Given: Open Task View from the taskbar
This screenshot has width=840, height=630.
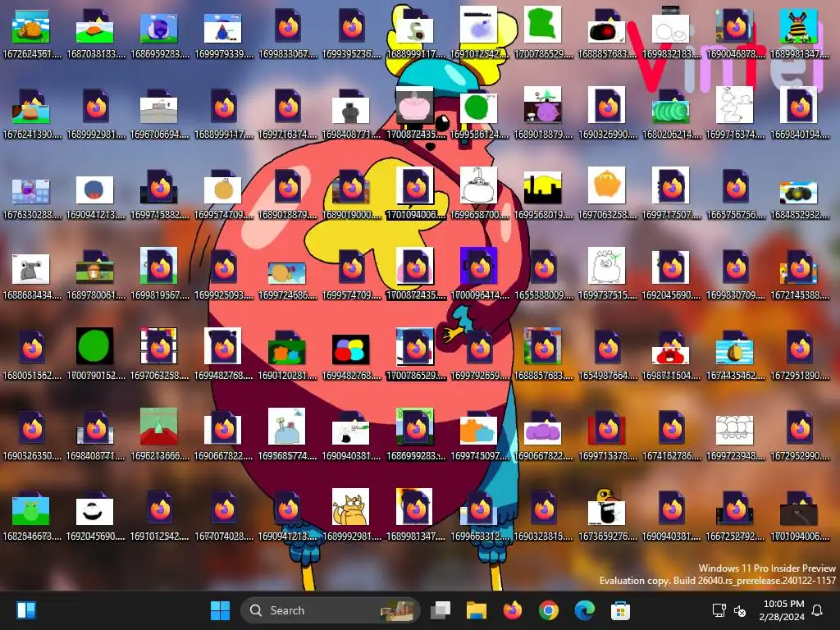Looking at the screenshot, I should (441, 610).
